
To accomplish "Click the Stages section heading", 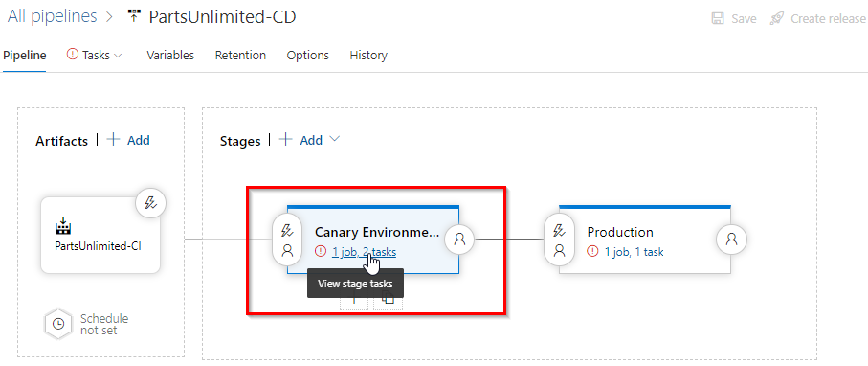I will [x=240, y=141].
